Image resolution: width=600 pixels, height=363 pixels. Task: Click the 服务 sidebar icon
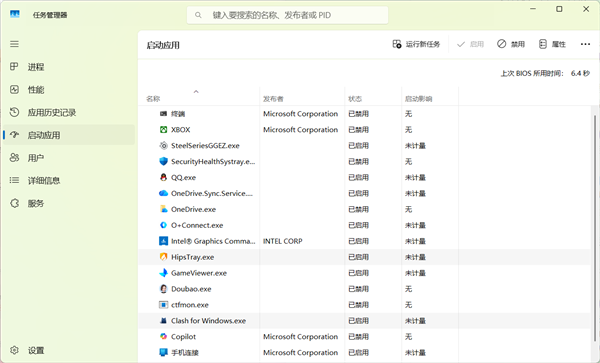[14, 203]
